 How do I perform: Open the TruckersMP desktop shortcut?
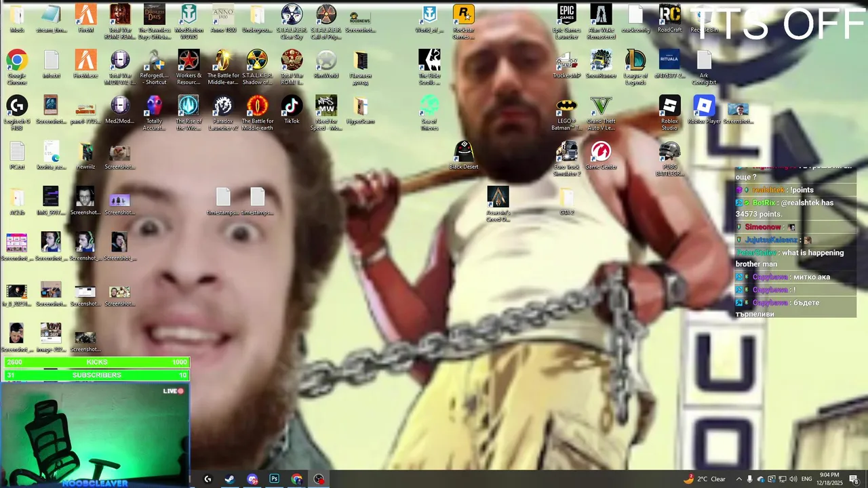566,64
